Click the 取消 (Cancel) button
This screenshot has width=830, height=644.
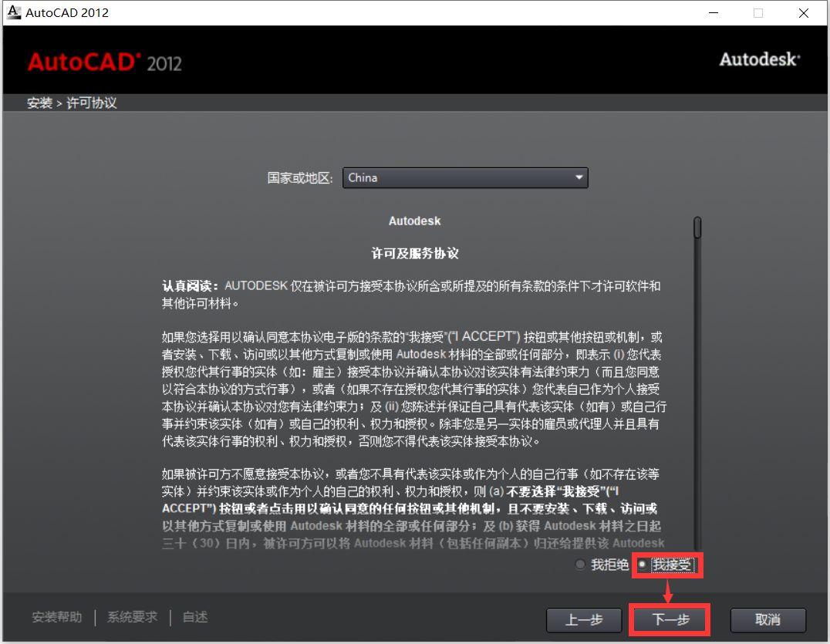pyautogui.click(x=768, y=619)
